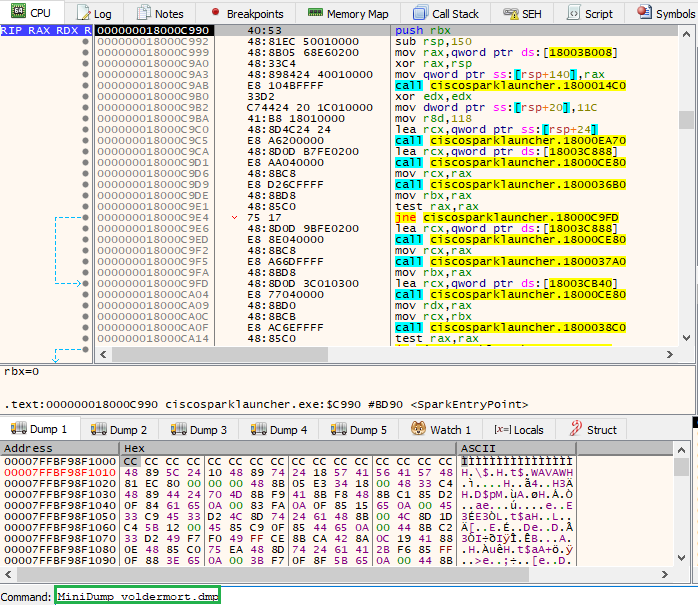
Task: Click the red Breakpoints dot icon
Action: tap(215, 12)
